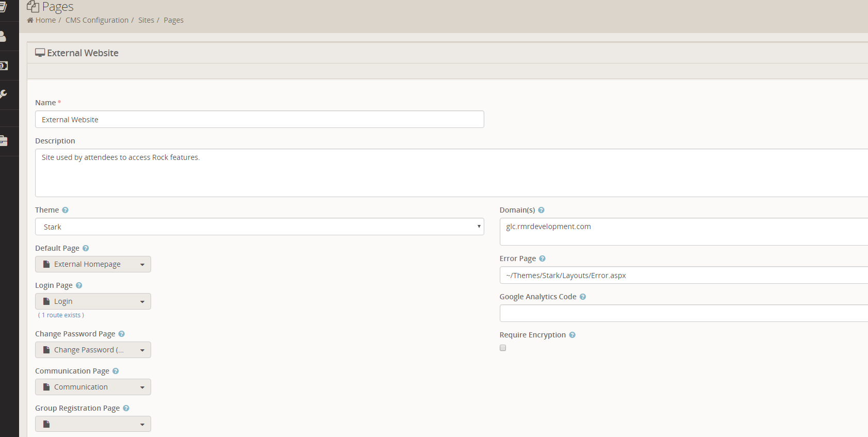Open the People section in sidebar
The image size is (868, 437).
point(3,37)
